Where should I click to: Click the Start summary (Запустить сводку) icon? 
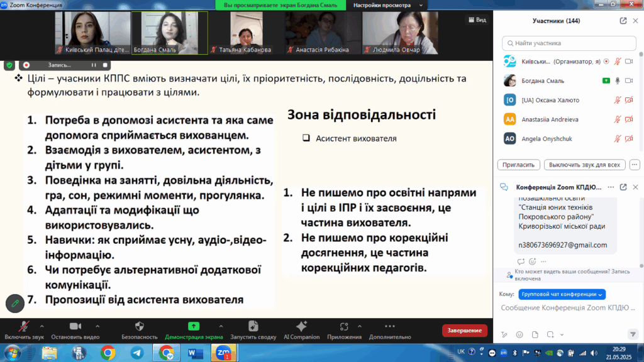pyautogui.click(x=253, y=327)
